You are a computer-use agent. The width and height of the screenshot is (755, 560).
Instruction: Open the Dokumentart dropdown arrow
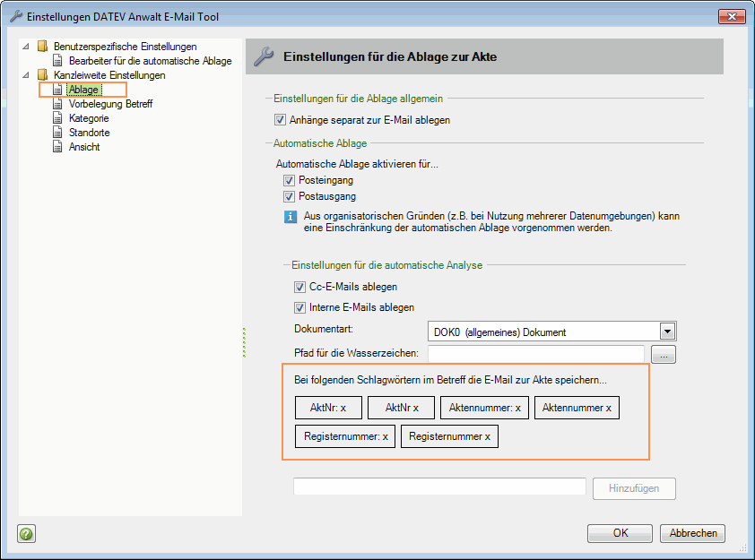pyautogui.click(x=667, y=332)
